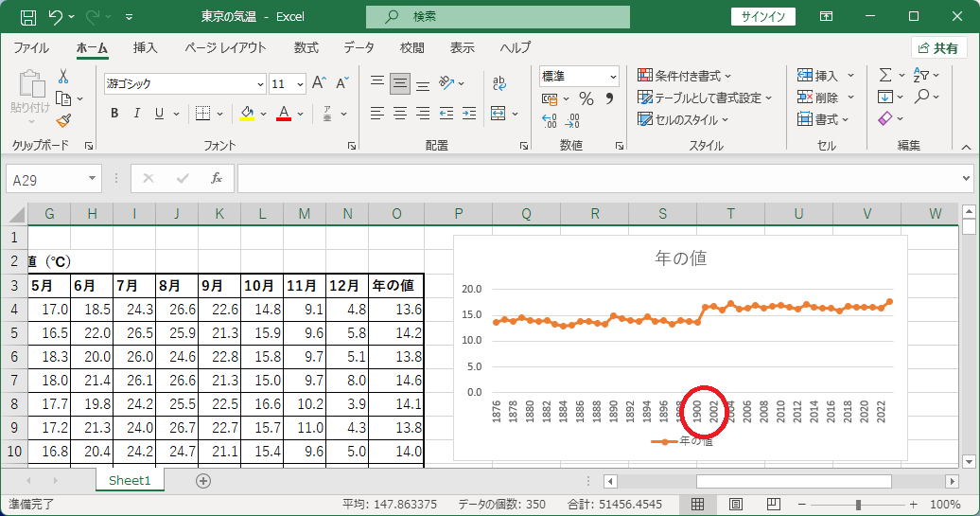
Task: Apply yellow fill color bucket
Action: pos(248,114)
